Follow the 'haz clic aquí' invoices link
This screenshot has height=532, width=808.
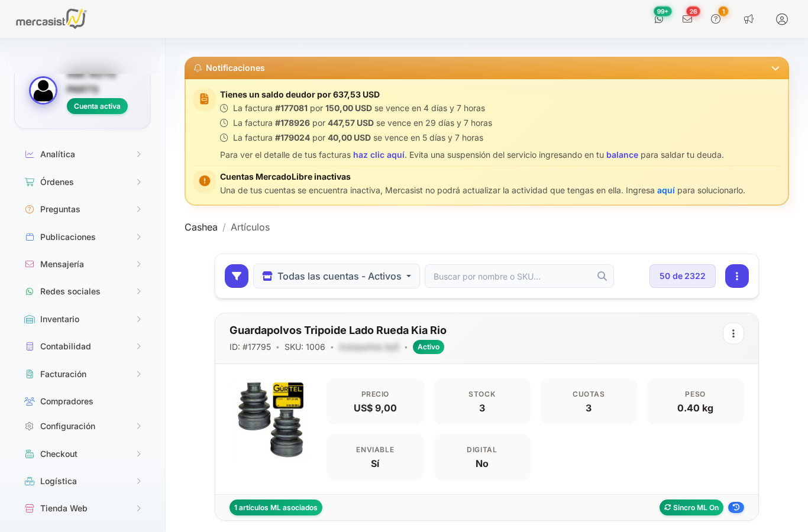coord(379,155)
